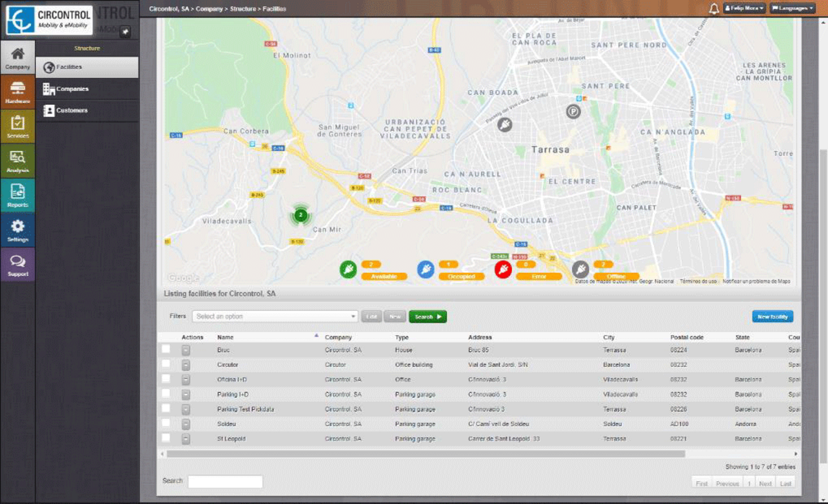Open notifications bell icon
828x504 pixels.
pos(713,8)
